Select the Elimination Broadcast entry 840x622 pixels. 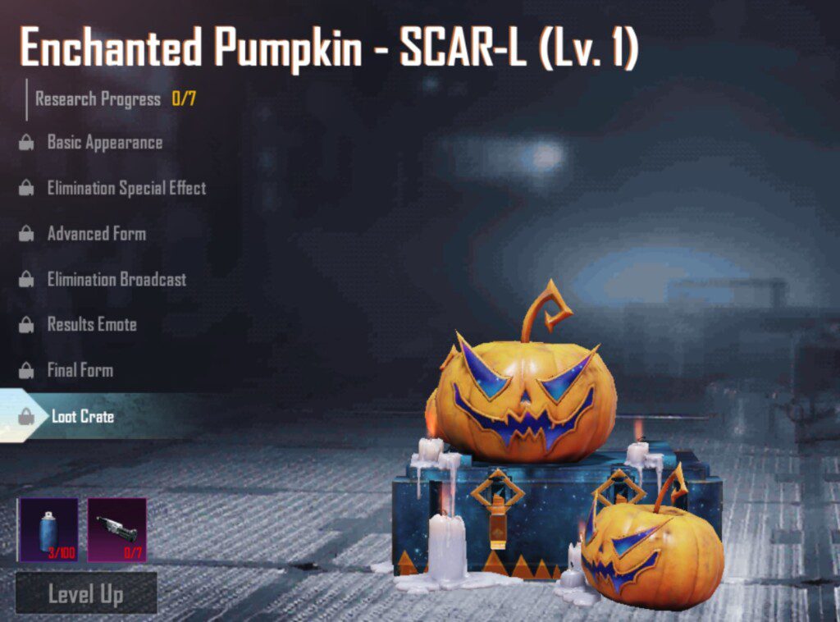coord(116,279)
